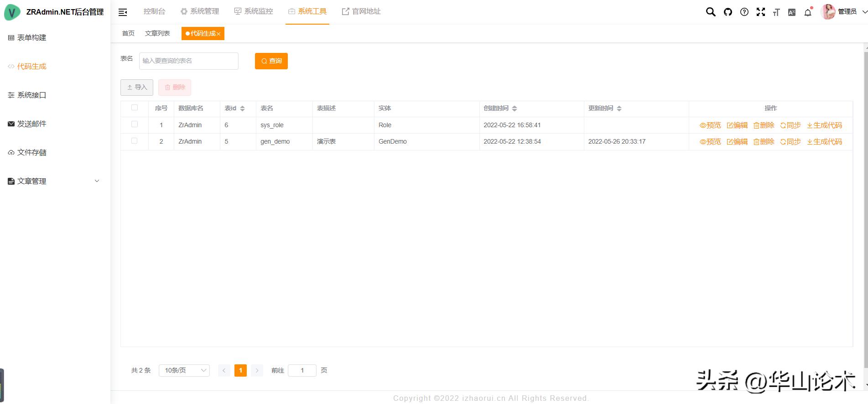Click the orange 查询 button

pyautogui.click(x=271, y=61)
